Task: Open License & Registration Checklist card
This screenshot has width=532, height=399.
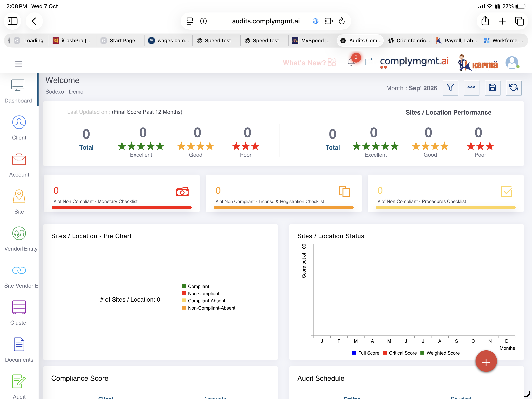Action: click(x=284, y=194)
